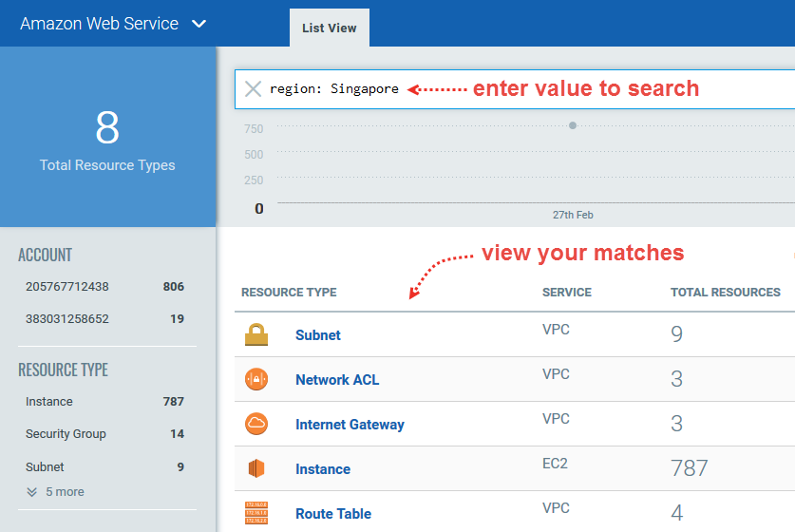
Task: Open the Route Table link
Action: tap(333, 514)
